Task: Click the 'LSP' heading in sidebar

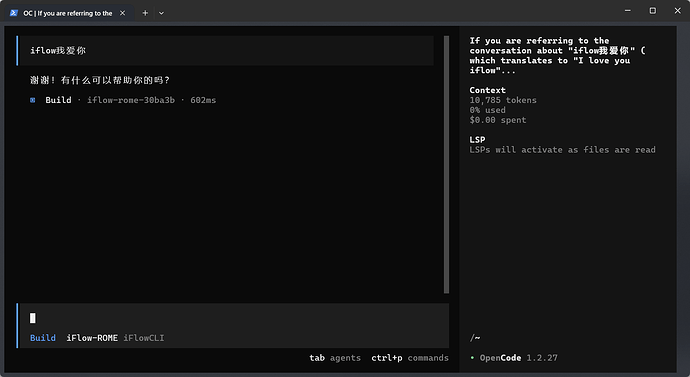Action: point(477,140)
